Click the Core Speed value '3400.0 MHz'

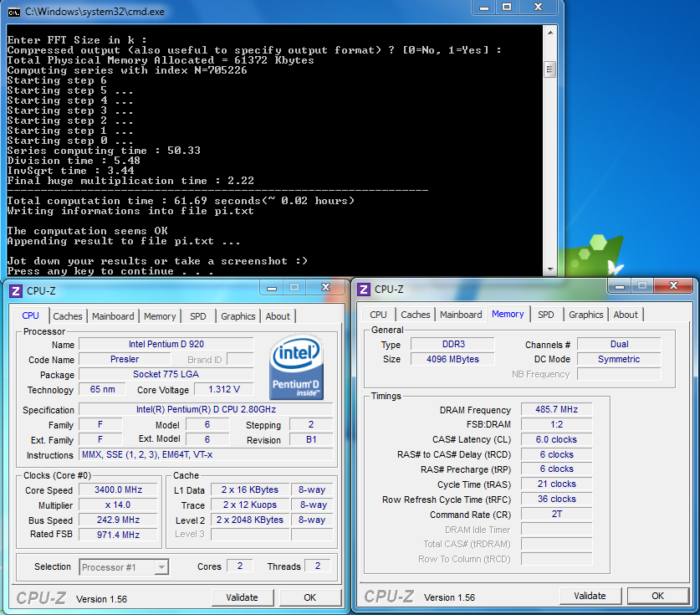coord(118,490)
